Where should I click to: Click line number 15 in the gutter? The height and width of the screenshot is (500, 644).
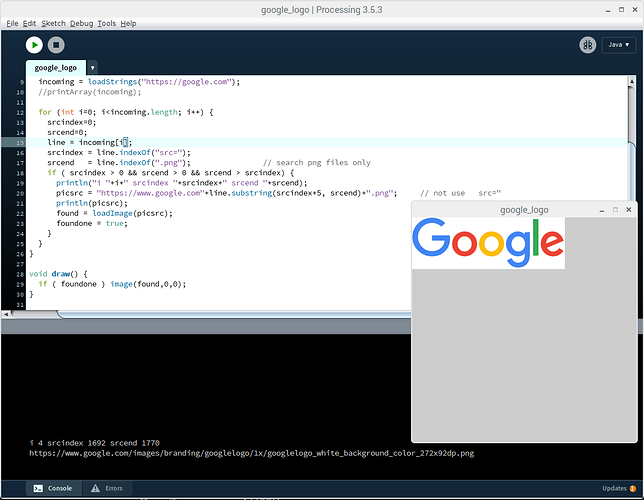point(20,143)
